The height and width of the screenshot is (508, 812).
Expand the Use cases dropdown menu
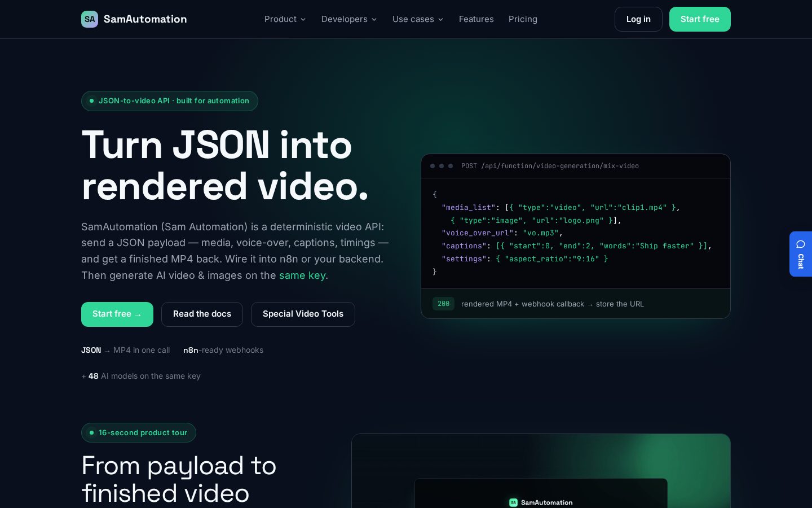click(x=418, y=19)
